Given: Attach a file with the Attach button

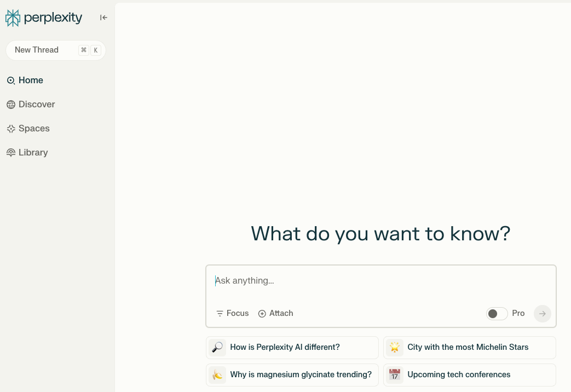Looking at the screenshot, I should coord(276,313).
